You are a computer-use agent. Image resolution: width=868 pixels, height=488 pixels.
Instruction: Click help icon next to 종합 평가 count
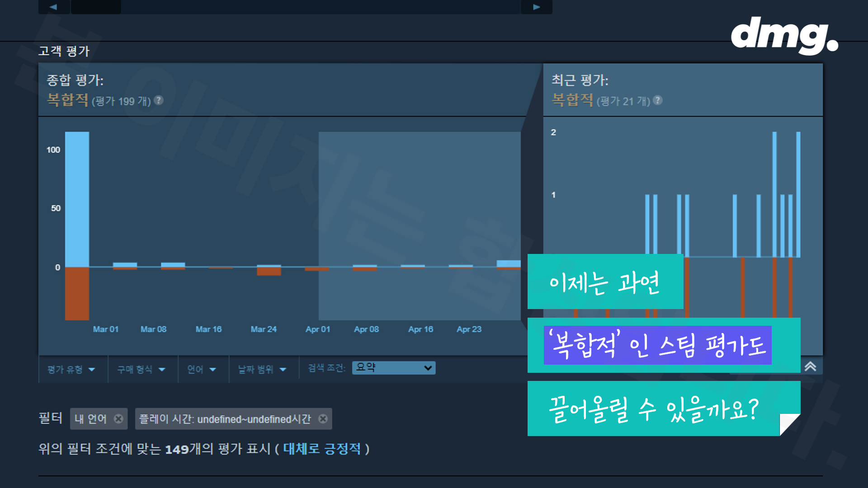coord(159,100)
